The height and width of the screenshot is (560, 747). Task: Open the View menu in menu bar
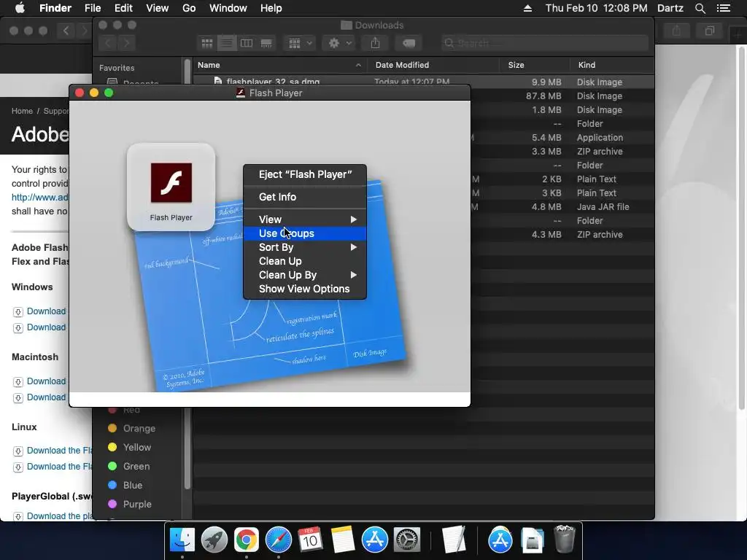click(158, 8)
